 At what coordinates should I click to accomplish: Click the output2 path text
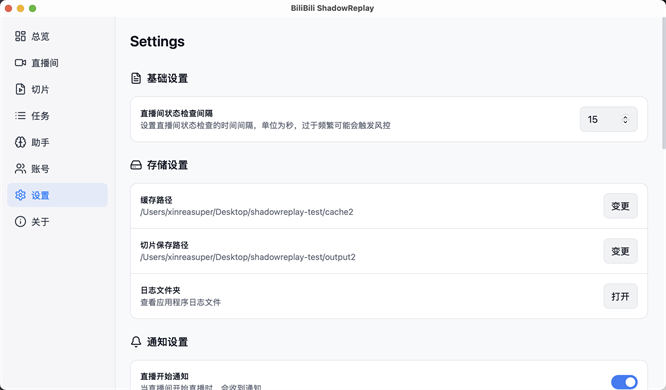click(248, 257)
